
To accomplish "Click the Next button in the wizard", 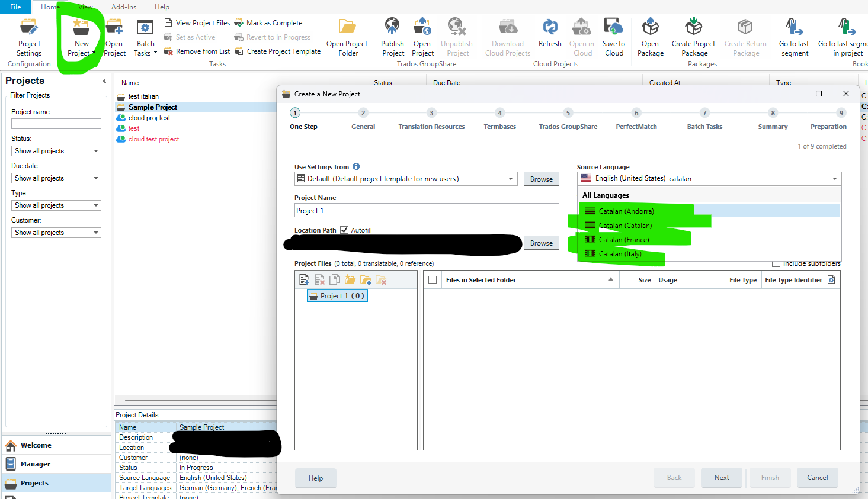I will click(x=721, y=477).
